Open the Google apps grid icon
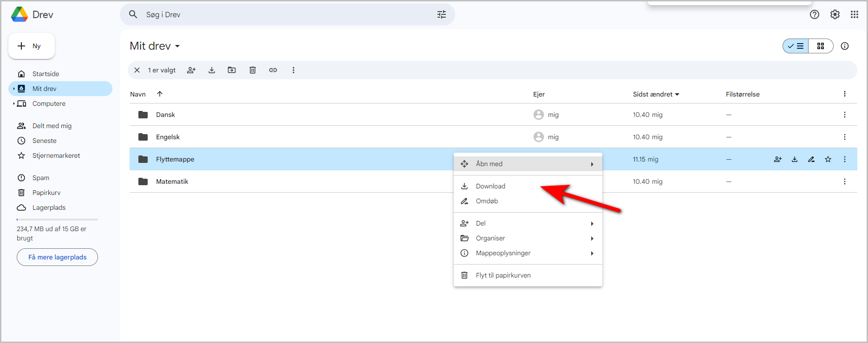Image resolution: width=868 pixels, height=343 pixels. tap(855, 14)
